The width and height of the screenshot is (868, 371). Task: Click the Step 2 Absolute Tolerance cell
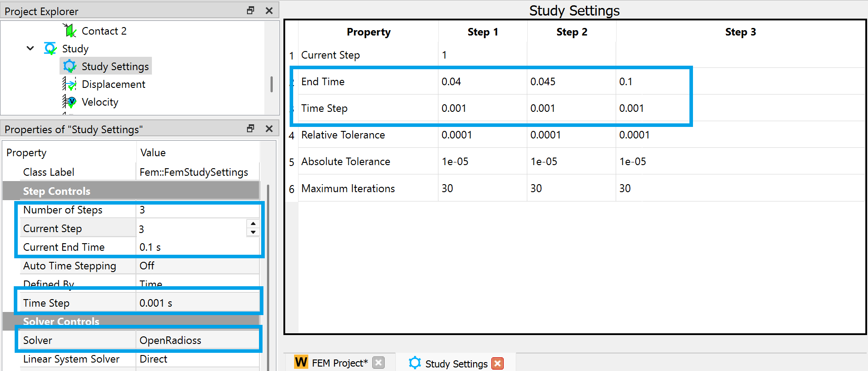coord(571,161)
